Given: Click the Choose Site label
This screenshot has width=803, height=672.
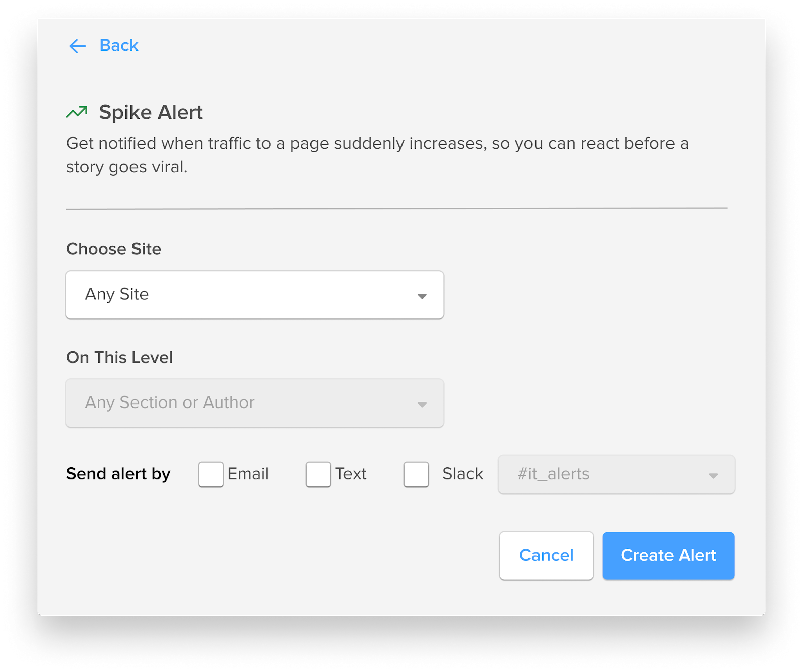Looking at the screenshot, I should 113,249.
